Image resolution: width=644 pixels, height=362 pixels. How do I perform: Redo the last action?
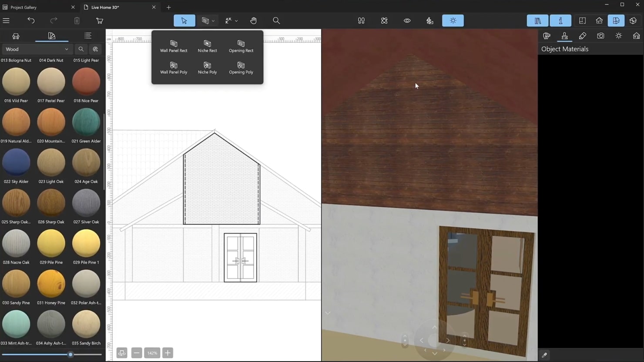pyautogui.click(x=54, y=20)
